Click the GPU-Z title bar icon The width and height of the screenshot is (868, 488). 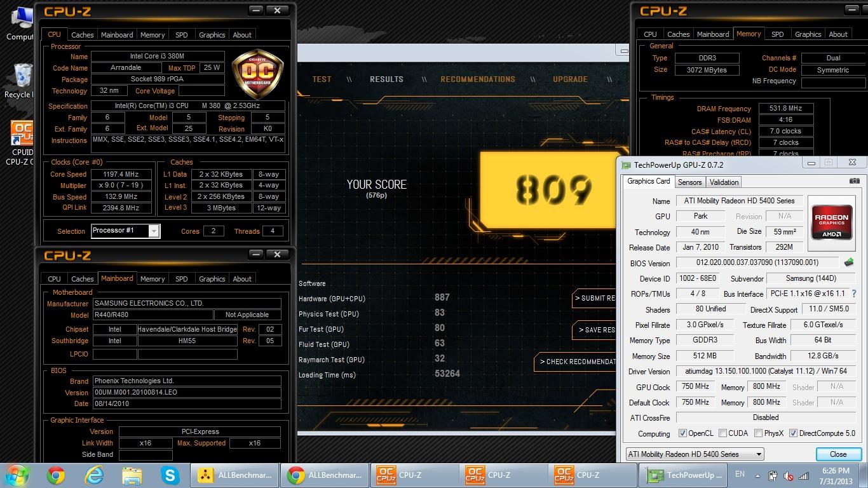pos(626,165)
